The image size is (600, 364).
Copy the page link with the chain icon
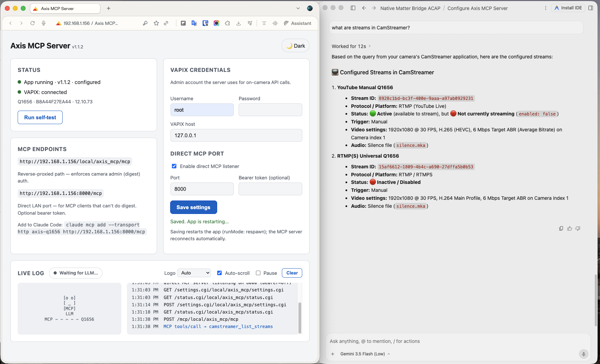(166, 23)
